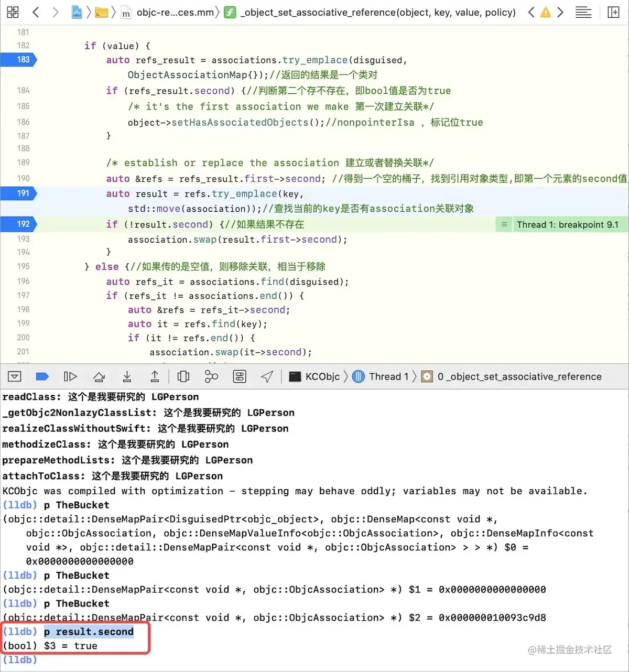The height and width of the screenshot is (672, 629).
Task: Click the '_getObjc2NonlazyClassList:' console log line
Action: point(148,413)
